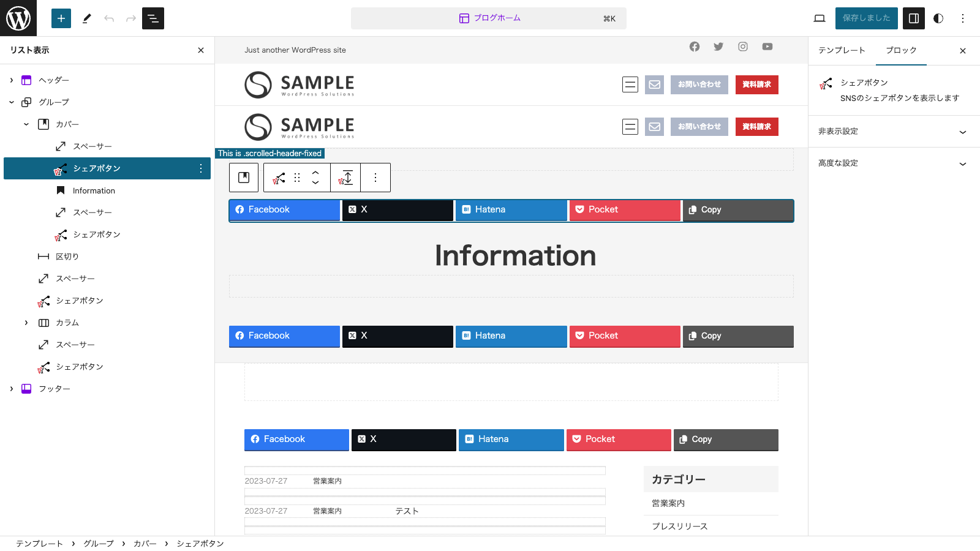This screenshot has width=980, height=551.
Task: Expand the カラム tree item
Action: (x=26, y=323)
